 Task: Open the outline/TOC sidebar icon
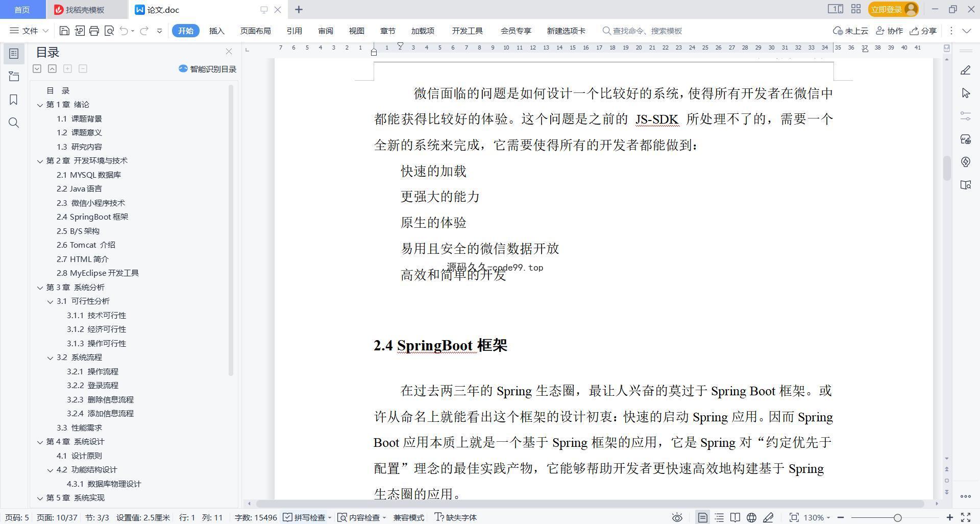click(x=14, y=53)
